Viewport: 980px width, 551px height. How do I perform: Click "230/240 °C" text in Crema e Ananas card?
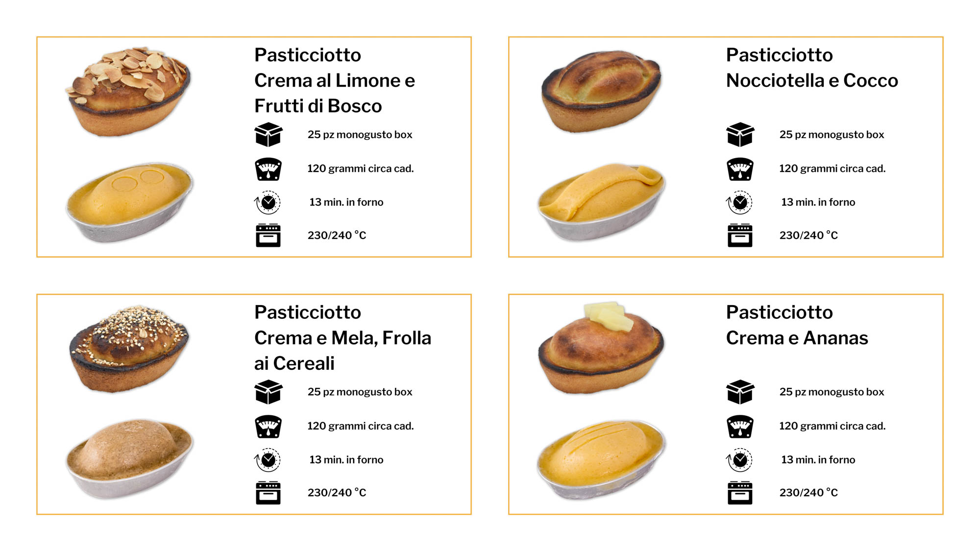click(x=808, y=493)
